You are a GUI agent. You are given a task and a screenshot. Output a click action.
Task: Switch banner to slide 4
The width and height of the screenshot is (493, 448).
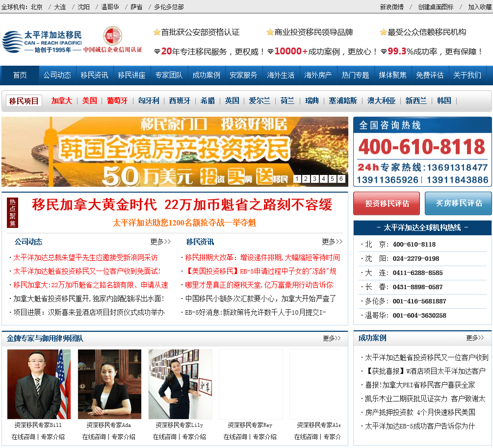[324, 179]
